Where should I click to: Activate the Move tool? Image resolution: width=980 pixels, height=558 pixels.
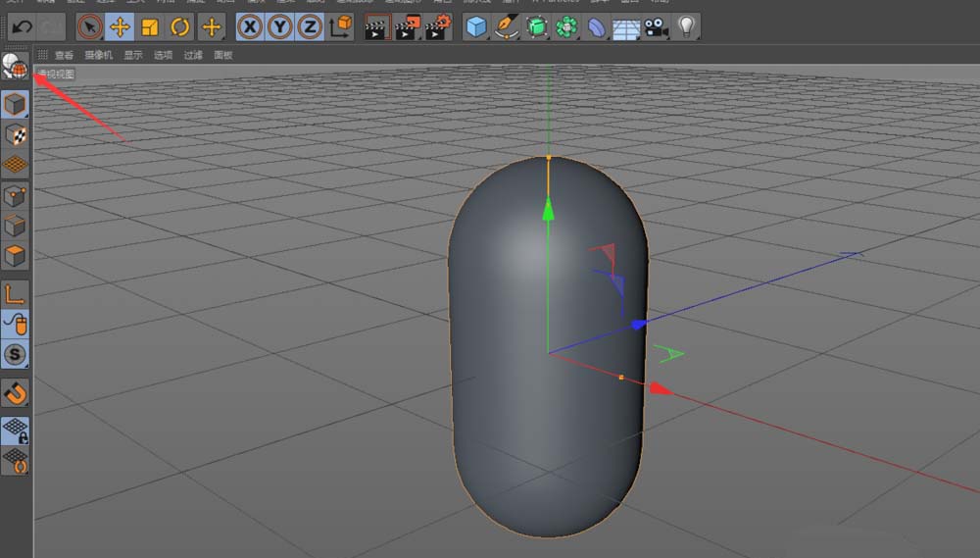120,26
